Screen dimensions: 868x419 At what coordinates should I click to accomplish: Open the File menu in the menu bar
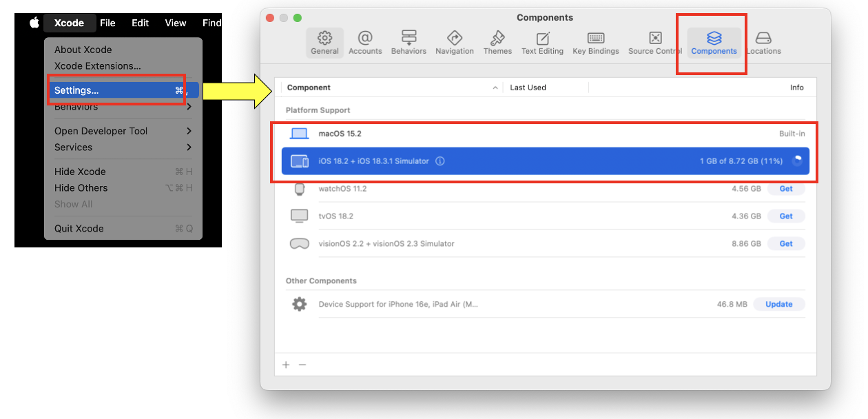(x=107, y=23)
